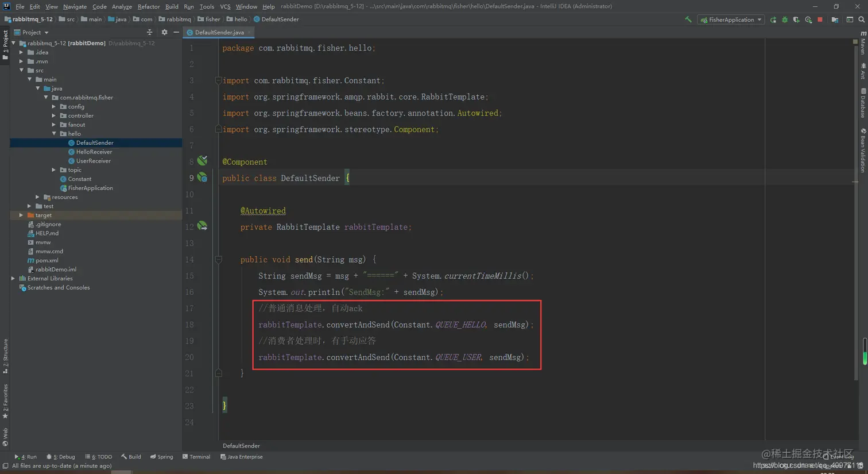Open the Navigate menu
Image resolution: width=868 pixels, height=474 pixels.
(75, 6)
